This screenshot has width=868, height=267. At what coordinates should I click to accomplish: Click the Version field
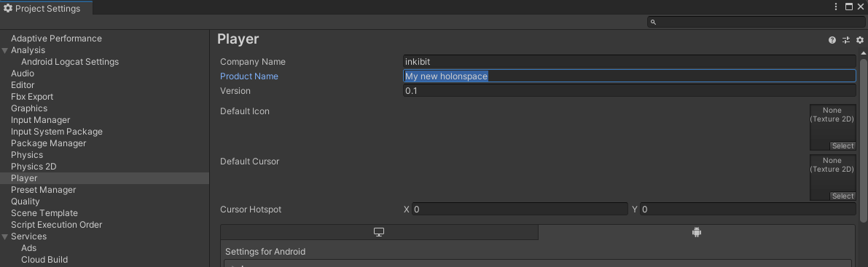tap(630, 90)
